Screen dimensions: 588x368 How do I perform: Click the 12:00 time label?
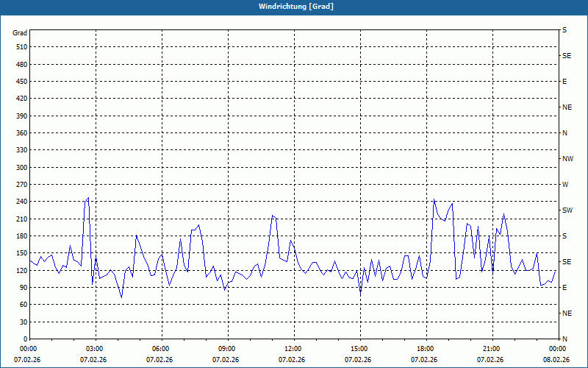pos(293,349)
